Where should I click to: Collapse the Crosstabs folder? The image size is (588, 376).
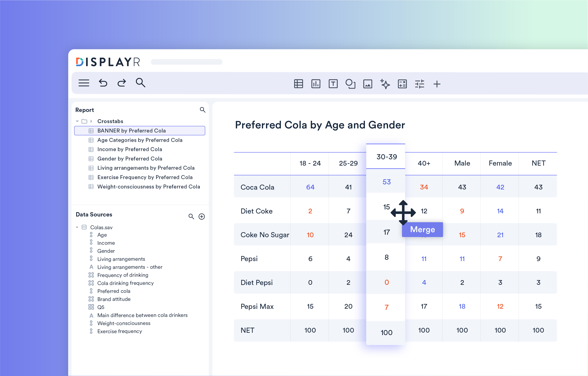pos(77,121)
